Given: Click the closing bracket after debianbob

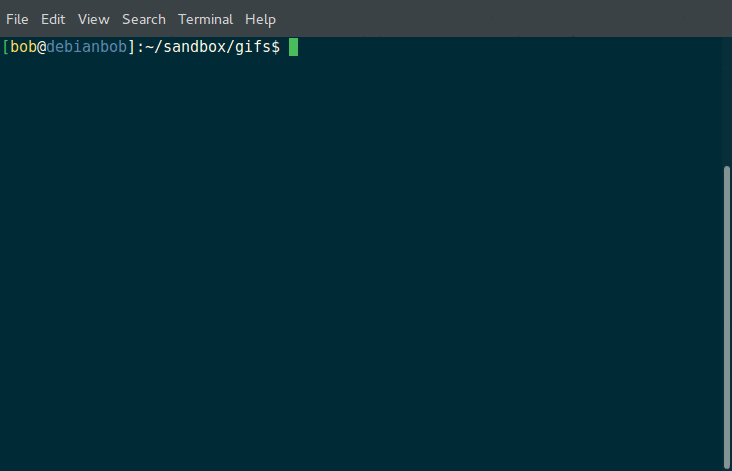Looking at the screenshot, I should click(x=131, y=47).
